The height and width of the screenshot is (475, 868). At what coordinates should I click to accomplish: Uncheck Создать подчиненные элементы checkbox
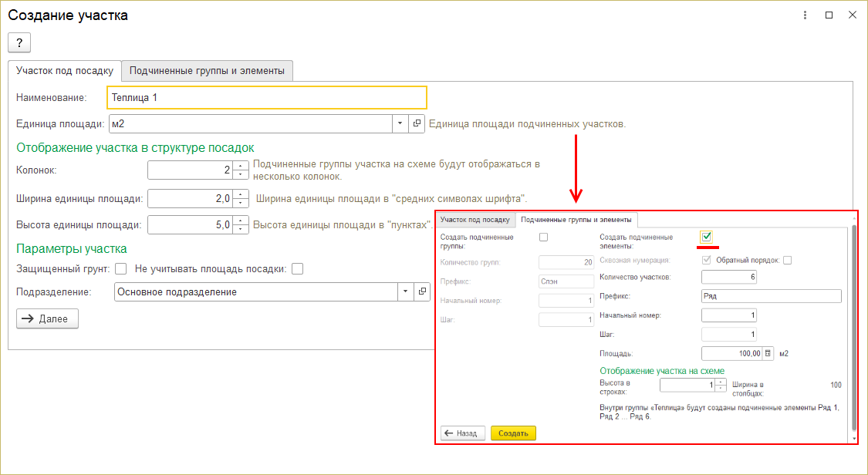[x=706, y=237]
